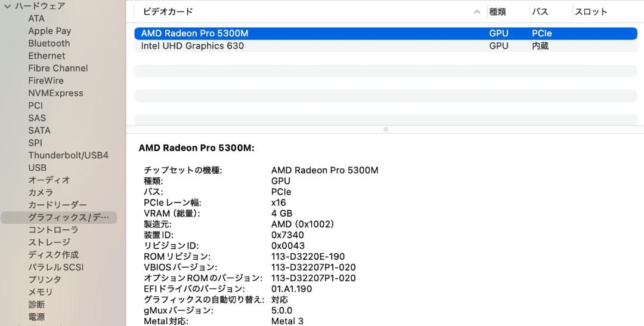644x326 pixels.
Task: Click ROMリビジョン value 113-D3220E-190
Action: coord(308,257)
